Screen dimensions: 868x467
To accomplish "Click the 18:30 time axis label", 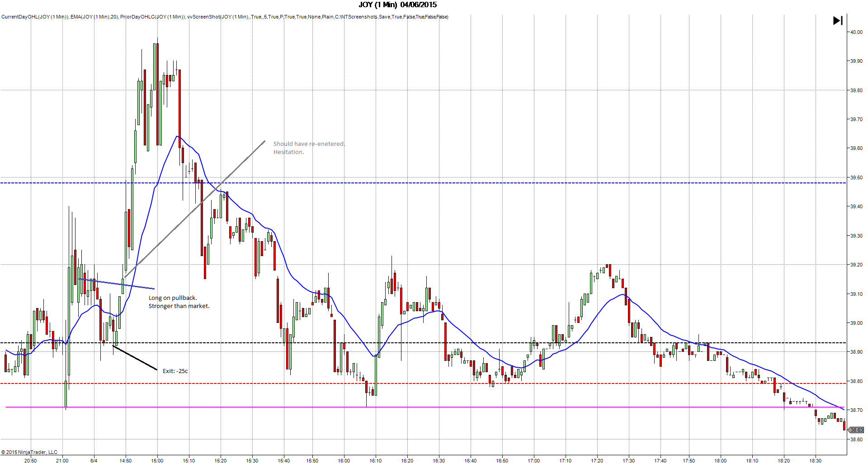I will [816, 461].
